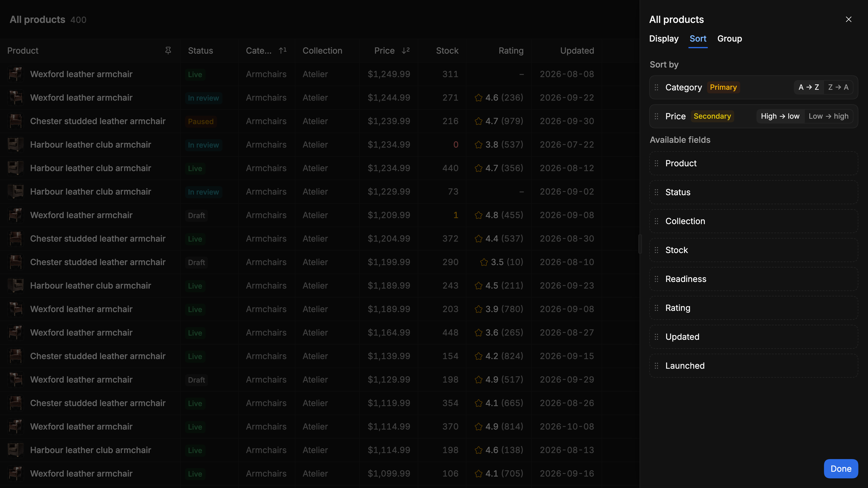This screenshot has height=488, width=868.
Task: Click the Readiness field drag handle
Action: 656,279
